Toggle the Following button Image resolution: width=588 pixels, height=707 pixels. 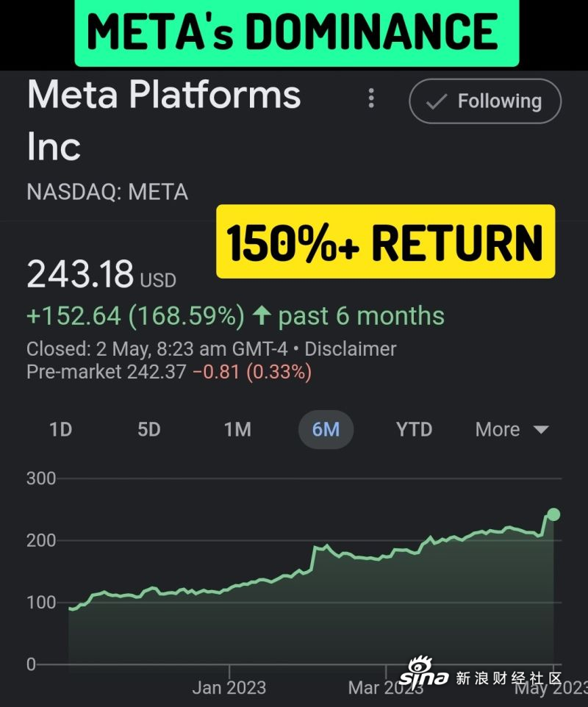click(x=485, y=101)
